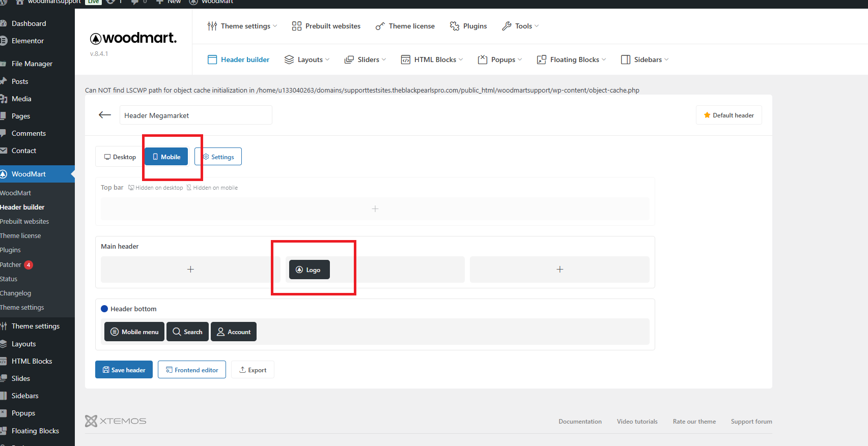Open File Manager in the left sidebar
The image size is (868, 446).
coord(32,64)
